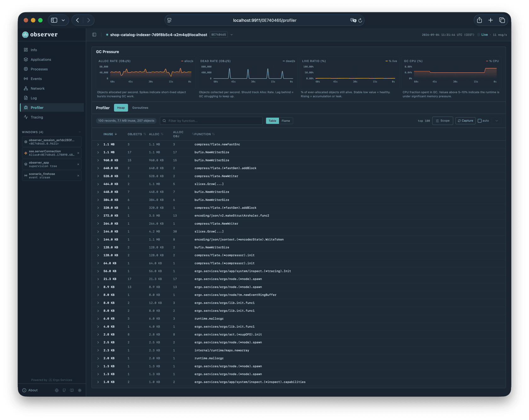Expand the encoding/json/v2.makeStructArshaler.func2 row
Screen dimensions: 529x420
tap(98, 216)
